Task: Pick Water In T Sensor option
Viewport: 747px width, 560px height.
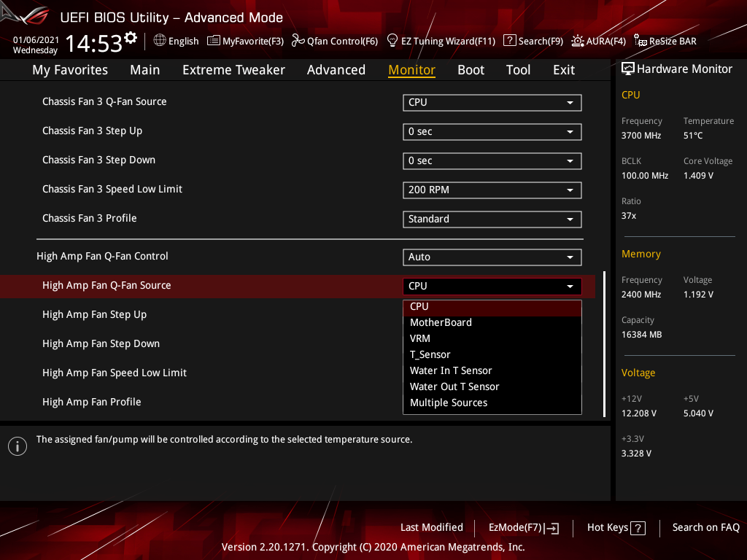Action: (x=492, y=370)
